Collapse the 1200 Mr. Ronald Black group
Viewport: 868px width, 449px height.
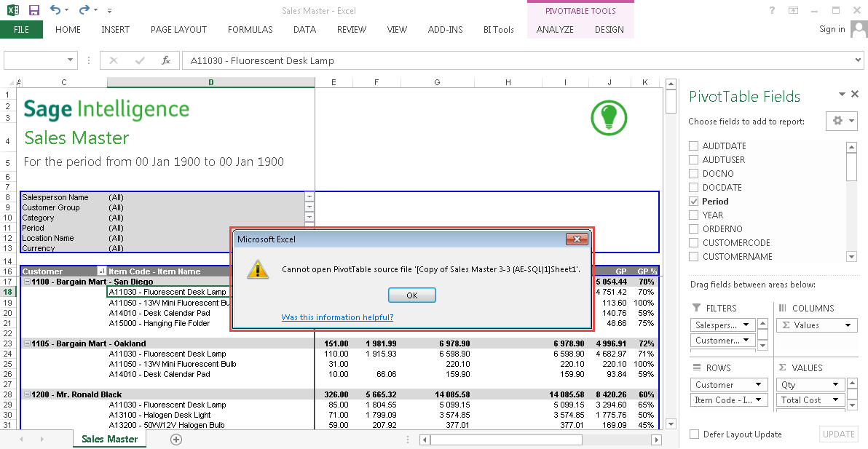27,394
